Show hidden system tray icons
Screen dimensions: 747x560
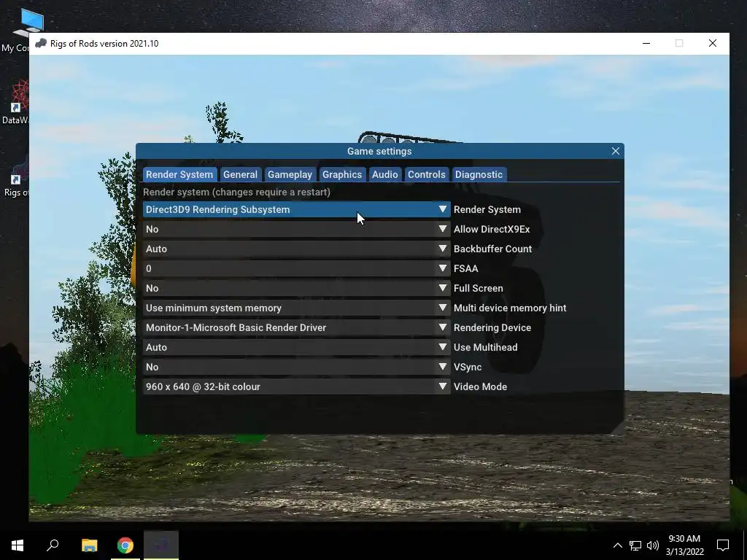[x=617, y=545]
